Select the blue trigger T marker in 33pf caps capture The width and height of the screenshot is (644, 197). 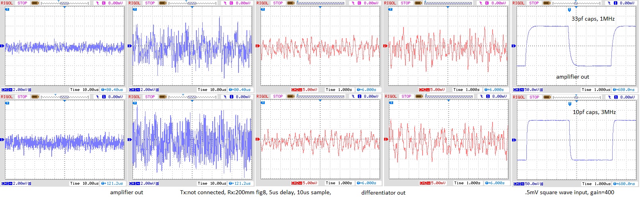(569, 10)
